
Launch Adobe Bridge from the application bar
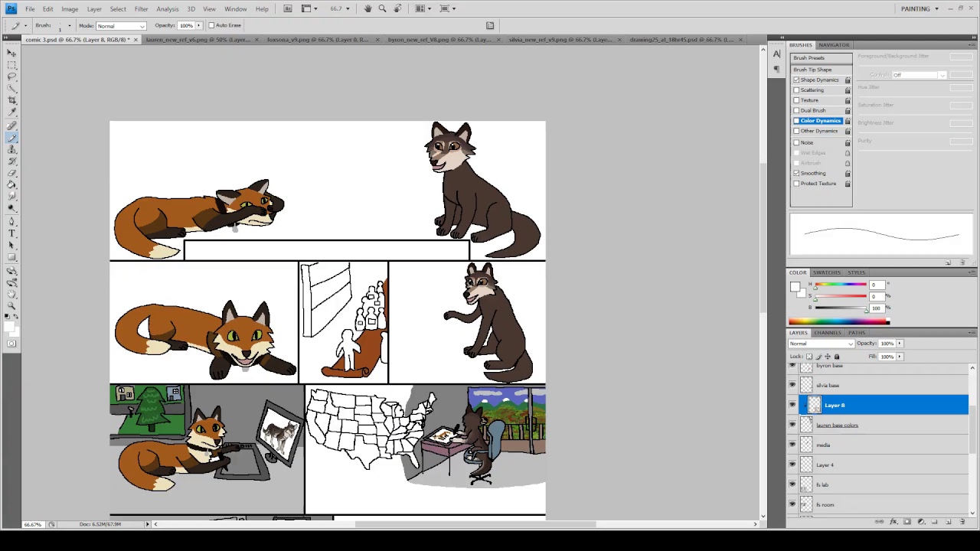(x=288, y=8)
